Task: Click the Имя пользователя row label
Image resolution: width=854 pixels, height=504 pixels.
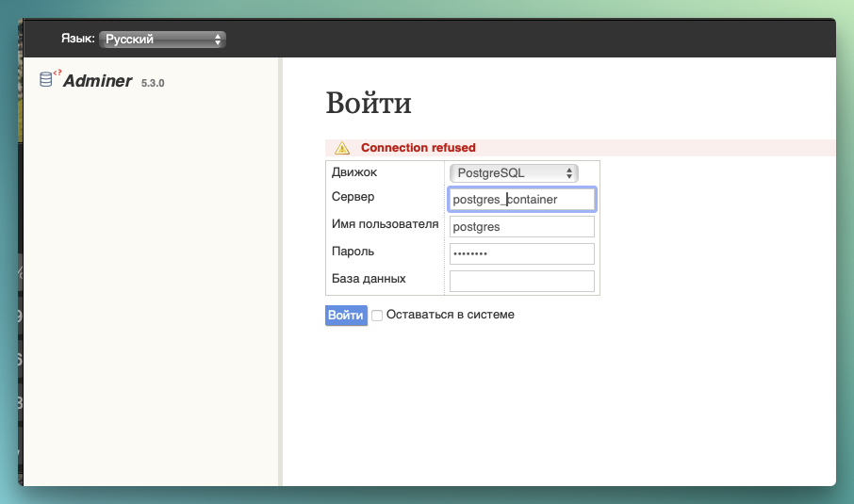Action: tap(386, 223)
